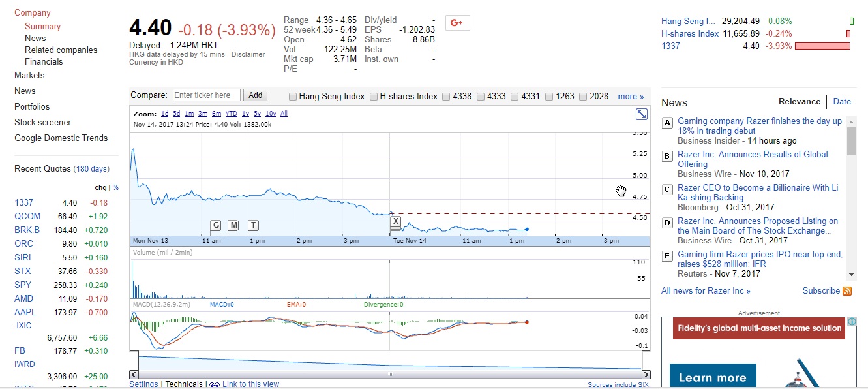The image size is (868, 389).
Task: Open the RSS subscribe feed icon
Action: (x=847, y=291)
